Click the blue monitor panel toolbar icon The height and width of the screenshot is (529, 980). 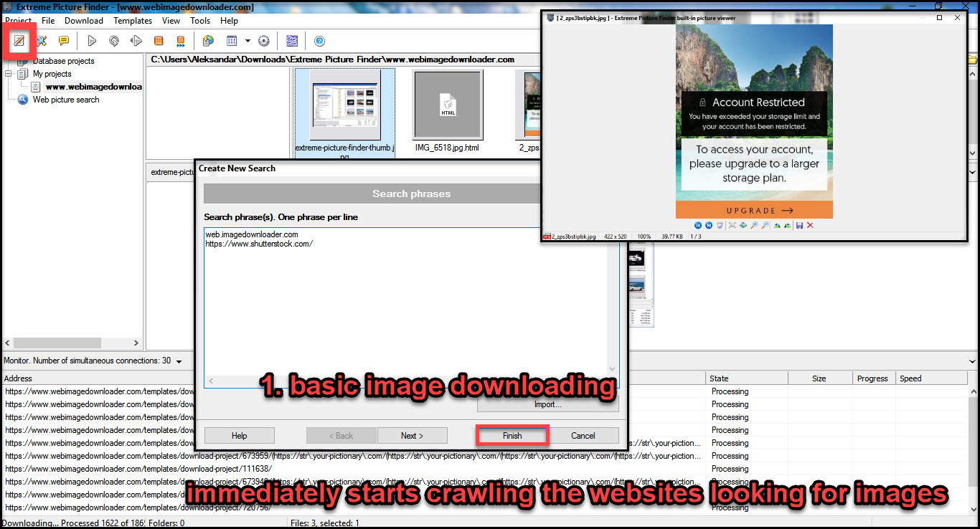pyautogui.click(x=291, y=41)
